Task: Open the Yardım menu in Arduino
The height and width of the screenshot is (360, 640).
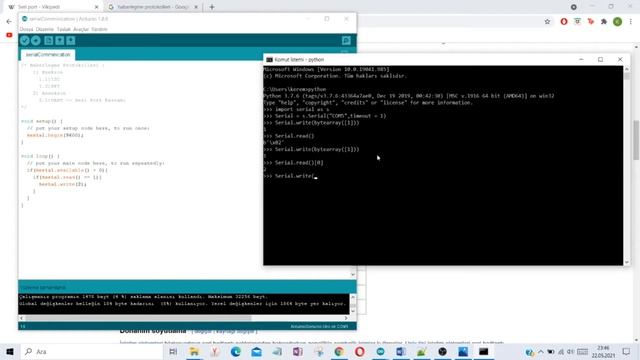Action: (99, 29)
